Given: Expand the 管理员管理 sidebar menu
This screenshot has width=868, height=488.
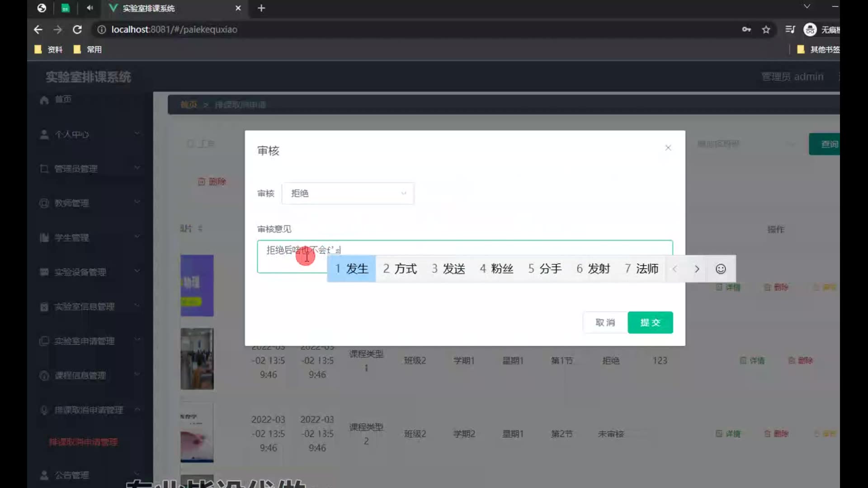Looking at the screenshot, I should 90,169.
